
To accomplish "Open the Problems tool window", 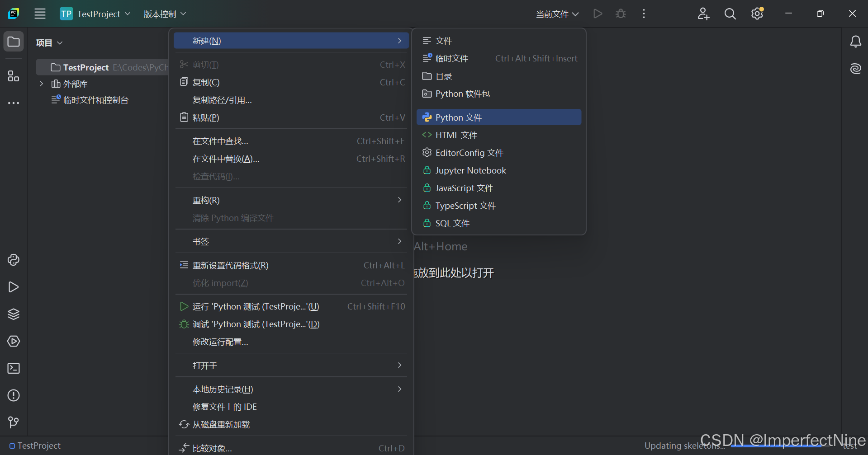I will click(x=14, y=395).
